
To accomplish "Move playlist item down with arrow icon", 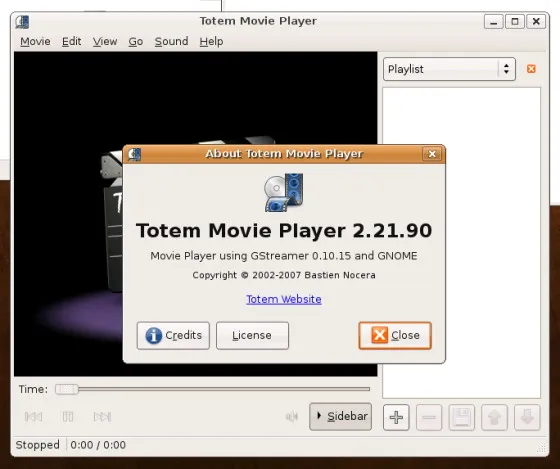I will pyautogui.click(x=527, y=417).
